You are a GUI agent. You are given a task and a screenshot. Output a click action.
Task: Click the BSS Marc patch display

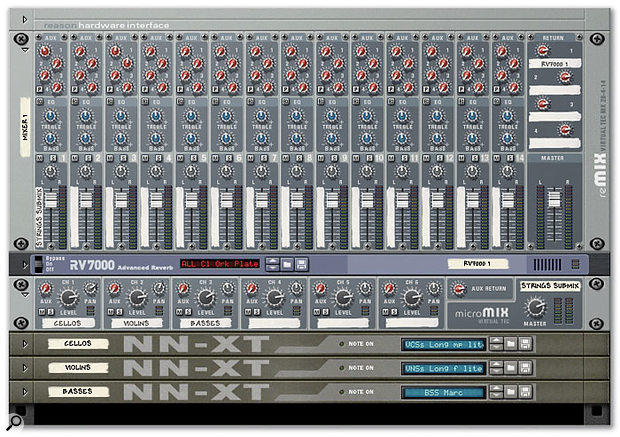pyautogui.click(x=444, y=392)
